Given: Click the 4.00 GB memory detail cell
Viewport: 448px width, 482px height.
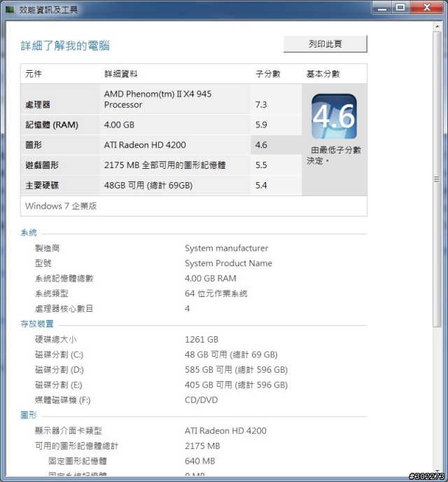Looking at the screenshot, I should tap(119, 125).
